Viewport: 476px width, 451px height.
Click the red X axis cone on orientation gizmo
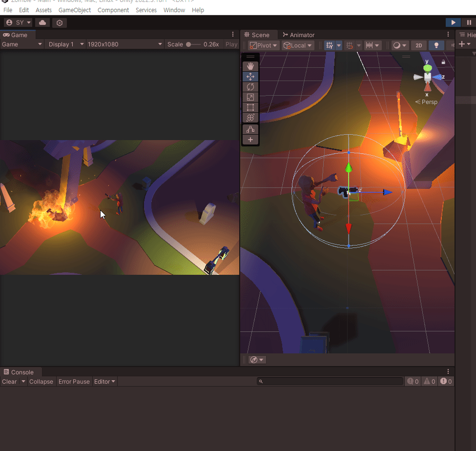(428, 87)
